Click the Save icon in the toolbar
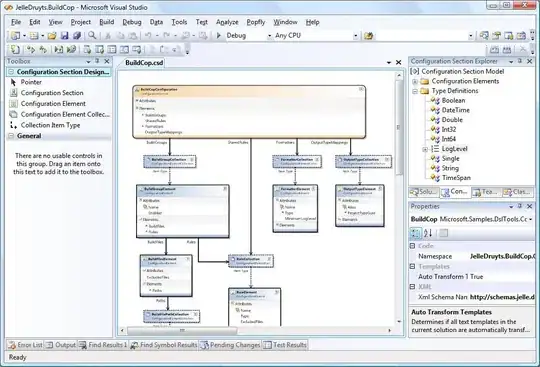540x367 pixels. pyautogui.click(x=64, y=35)
